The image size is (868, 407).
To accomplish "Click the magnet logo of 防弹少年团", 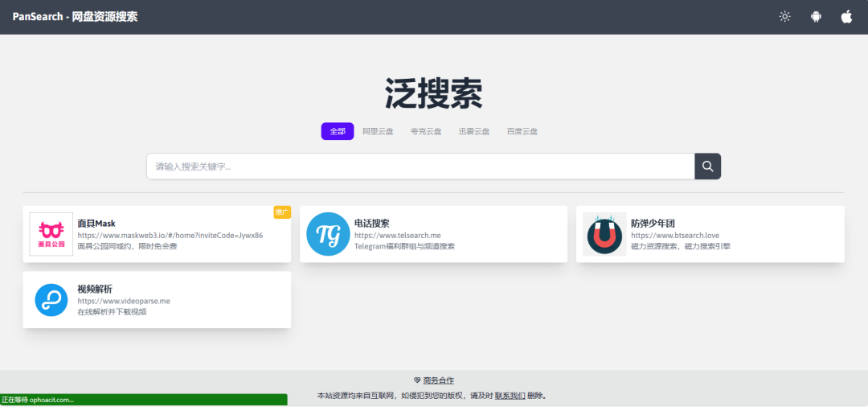I will [604, 234].
